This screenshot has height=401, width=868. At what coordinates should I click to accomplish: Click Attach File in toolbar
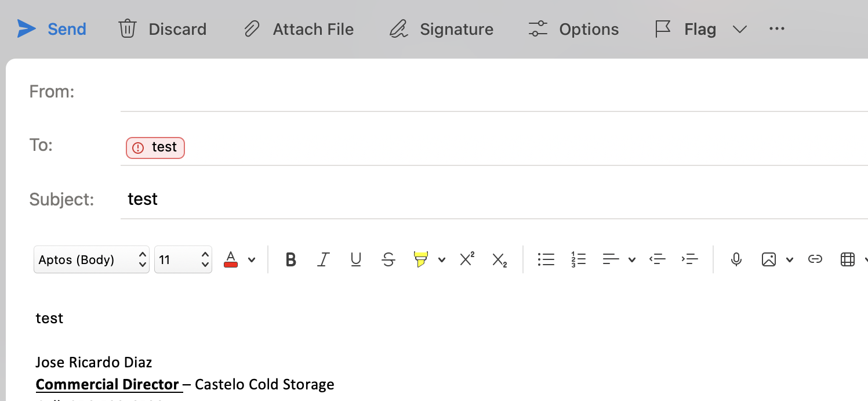pyautogui.click(x=299, y=29)
